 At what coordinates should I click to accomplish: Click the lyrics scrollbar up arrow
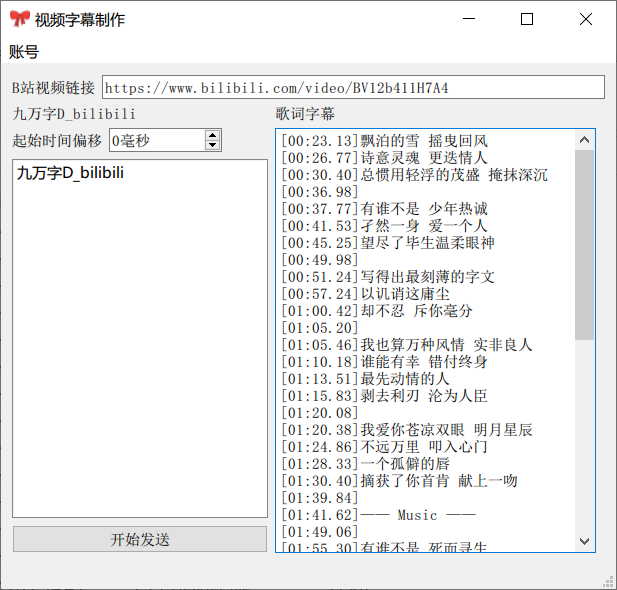[584, 140]
